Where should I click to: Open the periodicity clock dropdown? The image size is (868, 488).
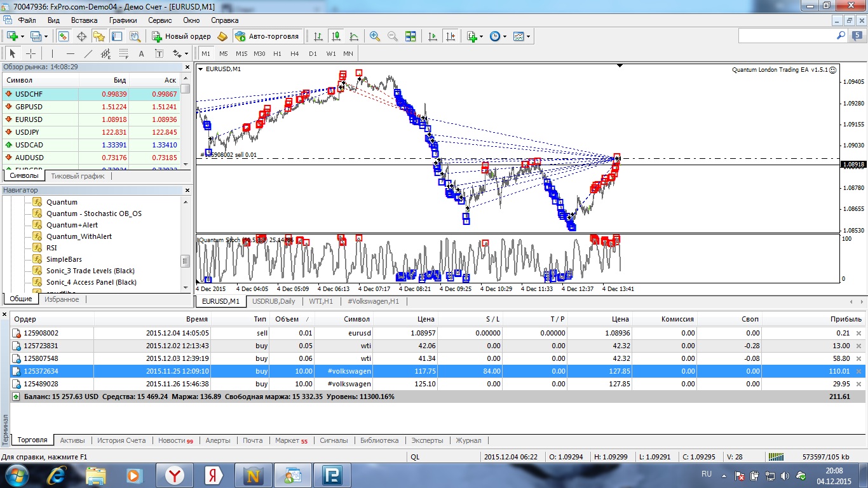coord(505,36)
